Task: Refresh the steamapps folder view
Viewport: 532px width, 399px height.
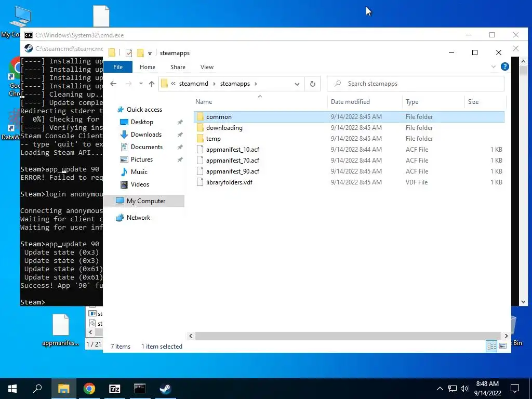Action: click(x=312, y=84)
